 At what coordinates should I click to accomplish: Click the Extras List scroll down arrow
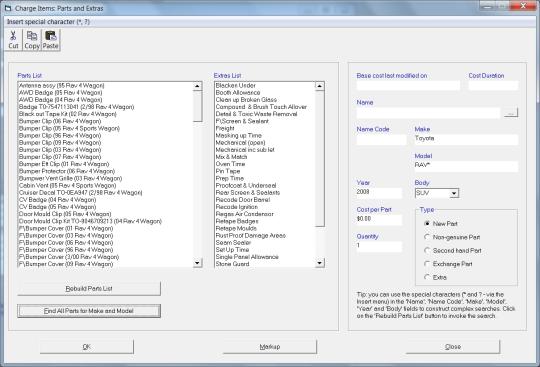tap(320, 263)
